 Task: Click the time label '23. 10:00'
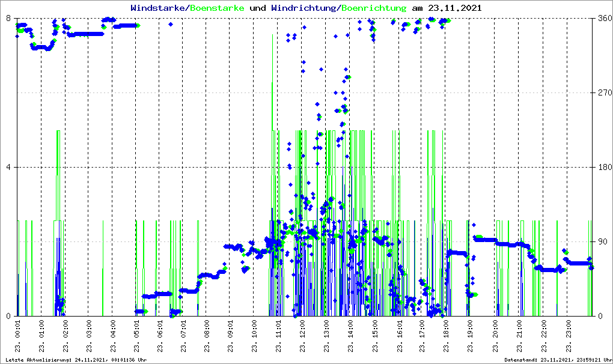click(x=254, y=336)
